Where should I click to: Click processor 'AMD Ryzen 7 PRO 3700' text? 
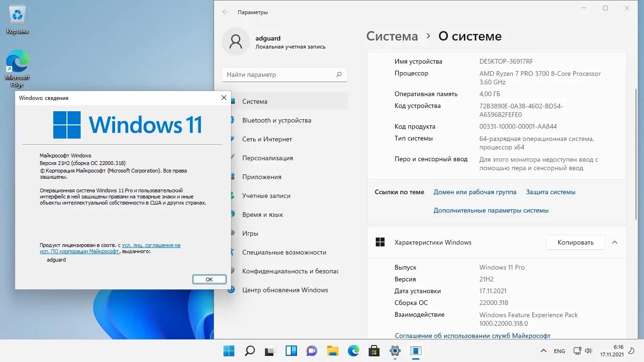pos(540,78)
